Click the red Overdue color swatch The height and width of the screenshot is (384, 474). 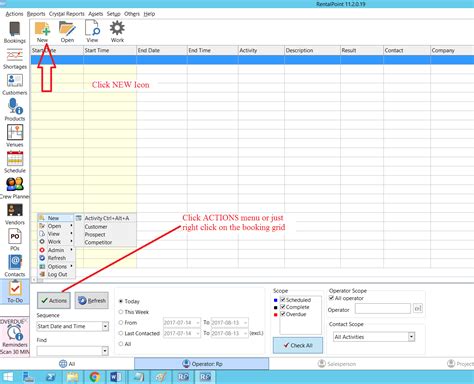point(275,314)
